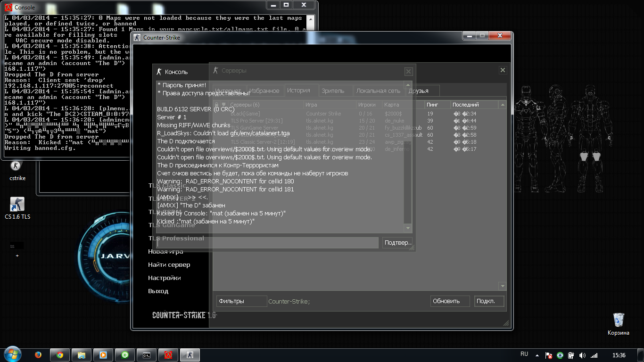
Task: Sort servers by Последний column
Action: coord(475,105)
